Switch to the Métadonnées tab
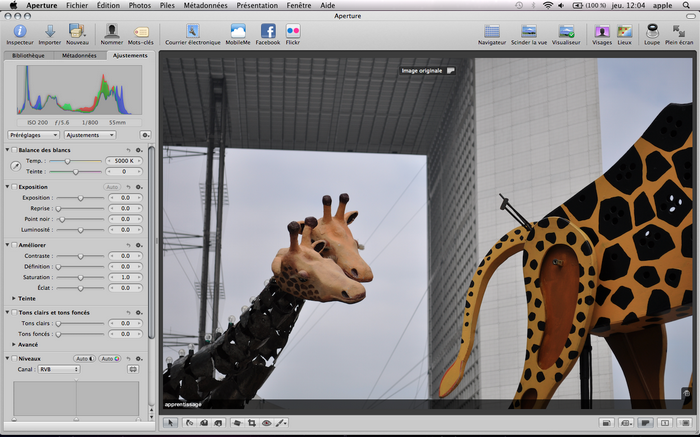Image resolution: width=700 pixels, height=437 pixels. point(79,56)
